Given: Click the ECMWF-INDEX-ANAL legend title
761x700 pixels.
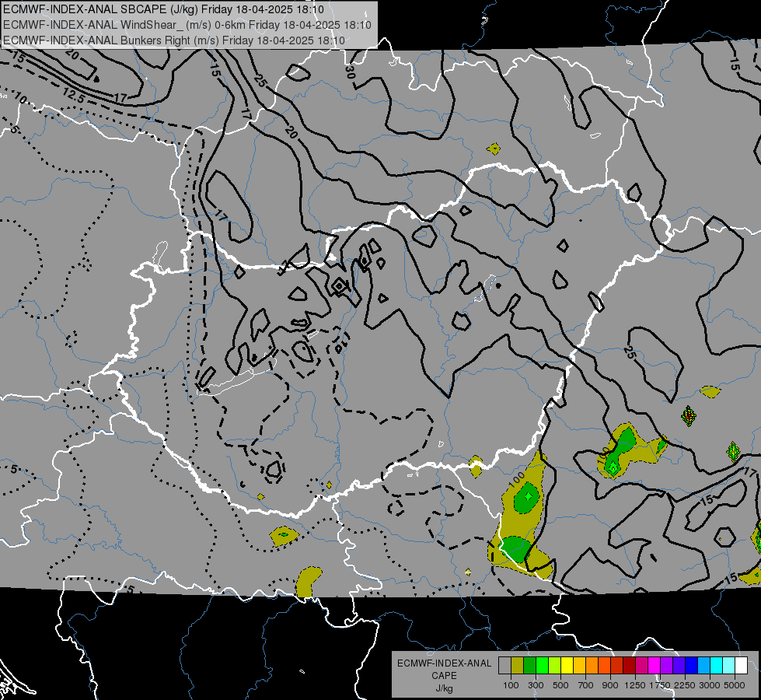Looking at the screenshot, I should 444,663.
